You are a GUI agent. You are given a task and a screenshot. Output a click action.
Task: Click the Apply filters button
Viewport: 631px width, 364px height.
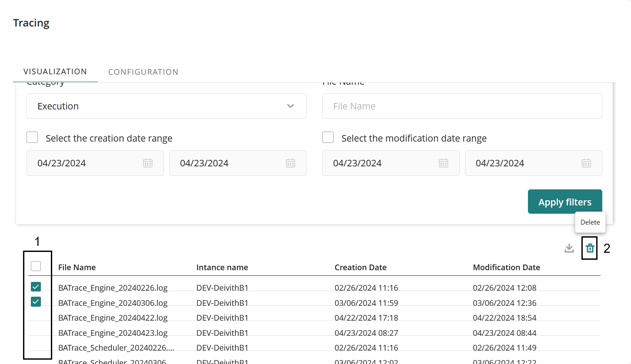tap(565, 202)
